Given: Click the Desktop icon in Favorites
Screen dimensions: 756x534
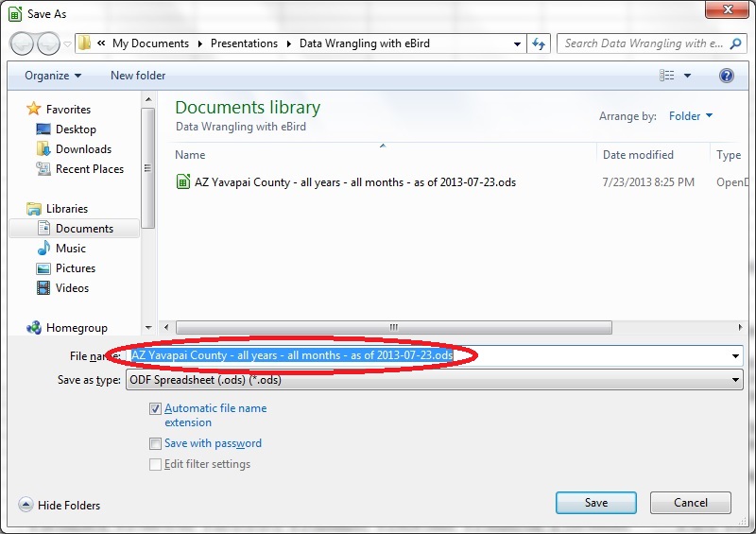Looking at the screenshot, I should pyautogui.click(x=43, y=129).
